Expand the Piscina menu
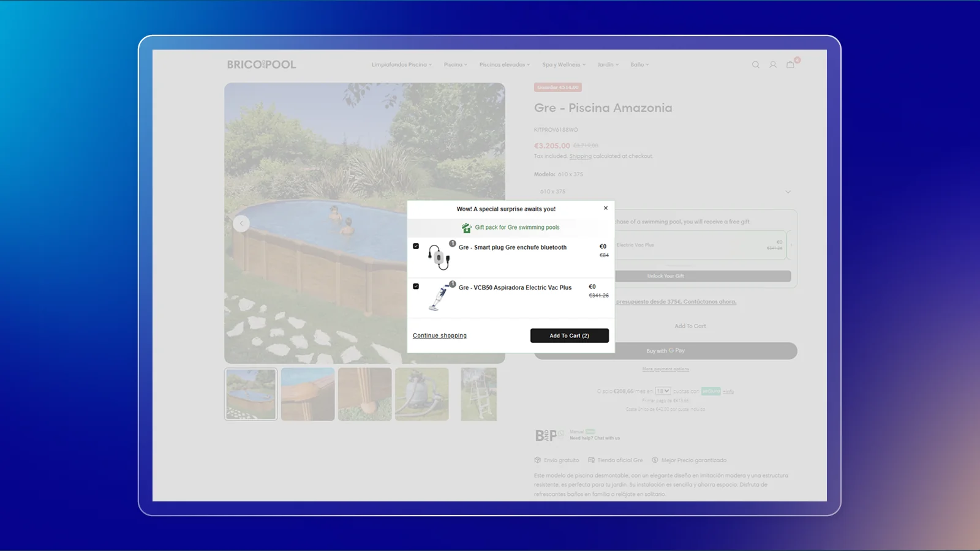 tap(456, 64)
